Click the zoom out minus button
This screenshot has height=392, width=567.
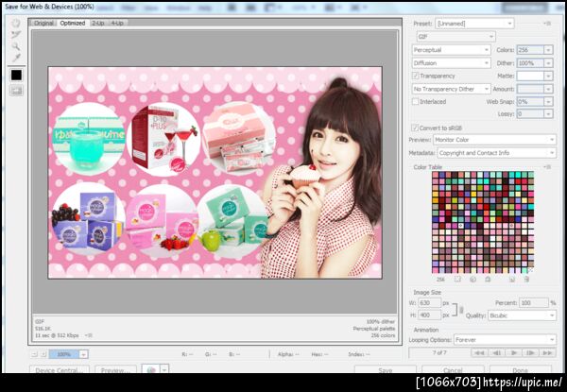pyautogui.click(x=35, y=354)
